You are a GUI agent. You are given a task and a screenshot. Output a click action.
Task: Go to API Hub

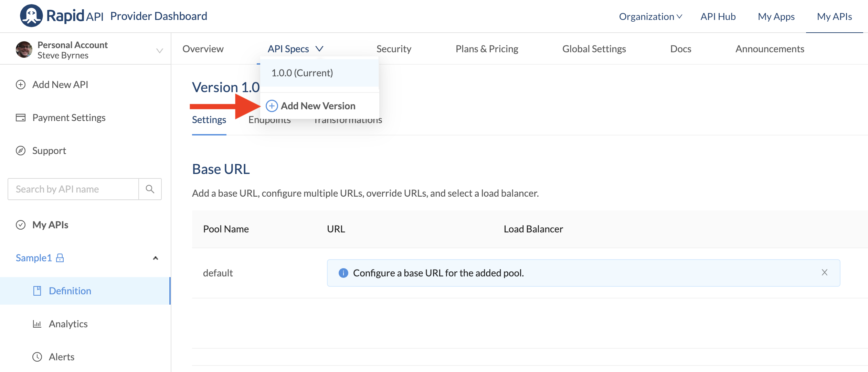tap(718, 17)
